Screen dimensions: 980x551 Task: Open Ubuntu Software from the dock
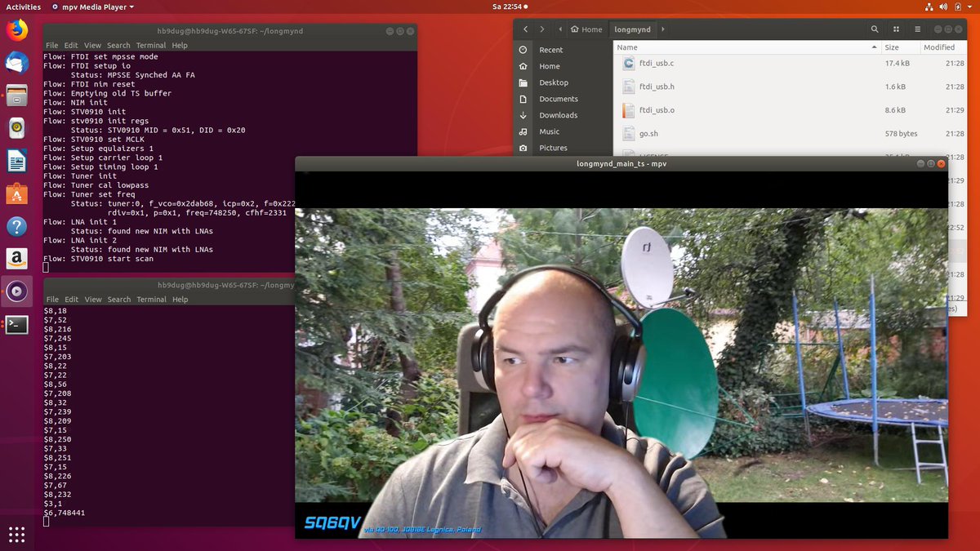pyautogui.click(x=16, y=193)
